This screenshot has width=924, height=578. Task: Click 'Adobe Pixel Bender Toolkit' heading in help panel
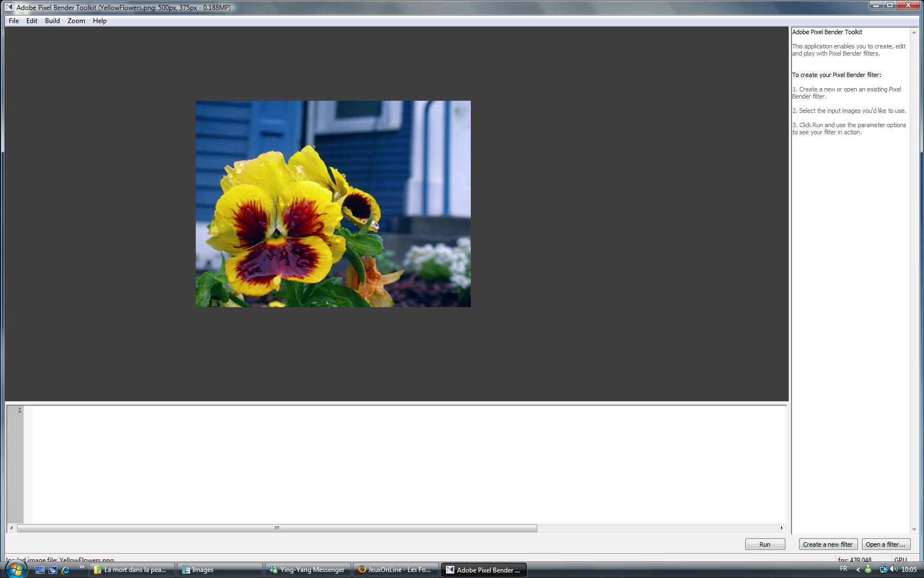pyautogui.click(x=827, y=32)
